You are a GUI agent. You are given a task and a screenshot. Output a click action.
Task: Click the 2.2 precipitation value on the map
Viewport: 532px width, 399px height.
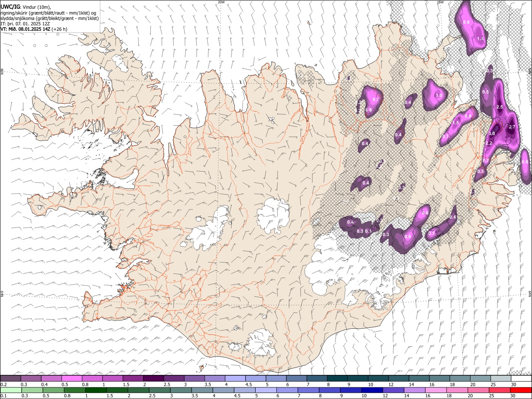point(489,143)
